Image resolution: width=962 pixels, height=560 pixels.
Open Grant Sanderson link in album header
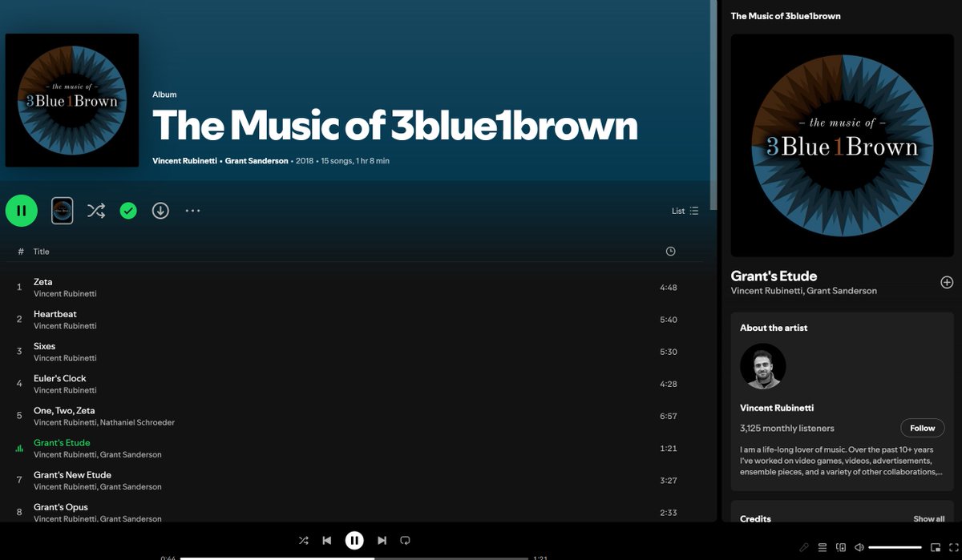coord(257,161)
